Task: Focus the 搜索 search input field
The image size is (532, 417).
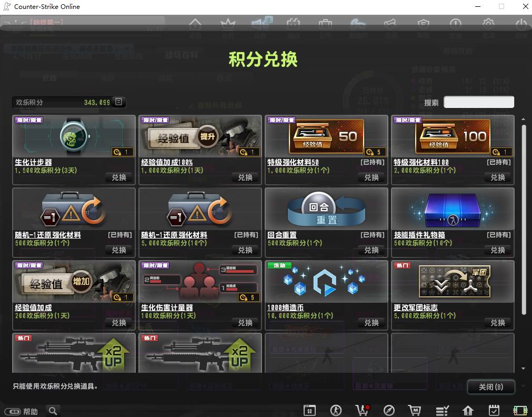Action: tap(479, 102)
